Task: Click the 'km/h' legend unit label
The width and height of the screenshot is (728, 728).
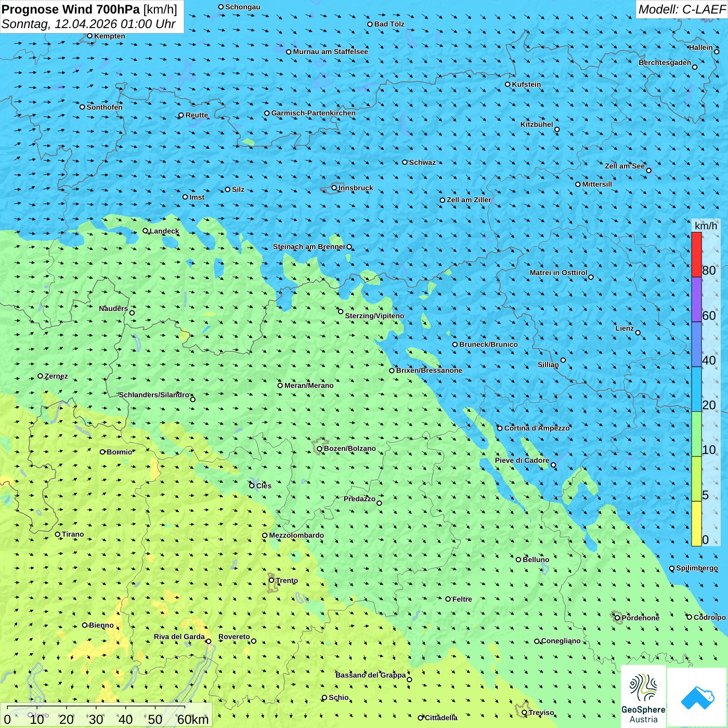Action: 706,226
